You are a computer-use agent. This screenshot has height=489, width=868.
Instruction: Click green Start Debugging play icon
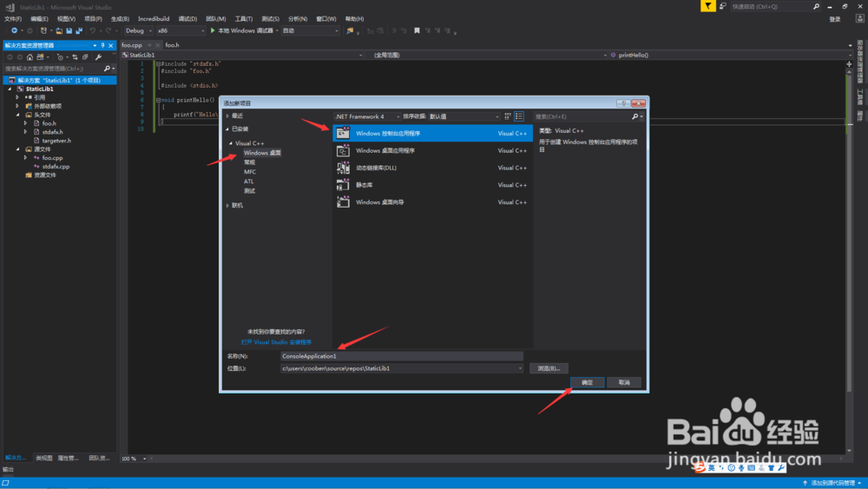[213, 31]
